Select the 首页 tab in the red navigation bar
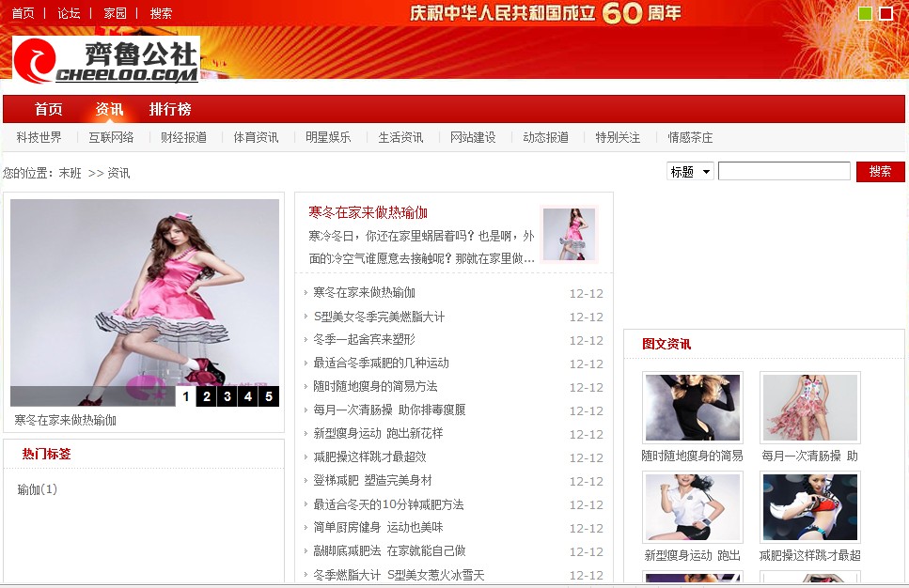 click(x=48, y=109)
